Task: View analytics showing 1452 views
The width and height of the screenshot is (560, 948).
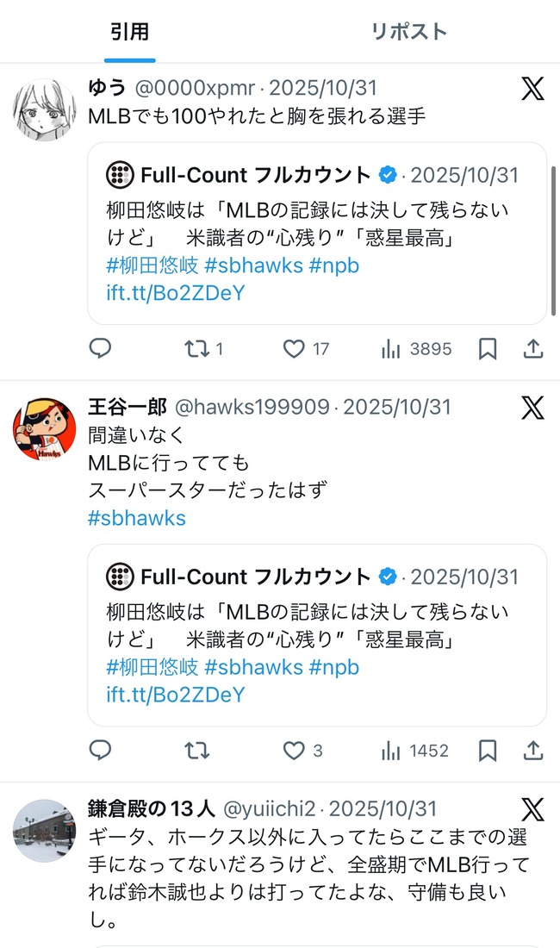Action: [x=415, y=751]
